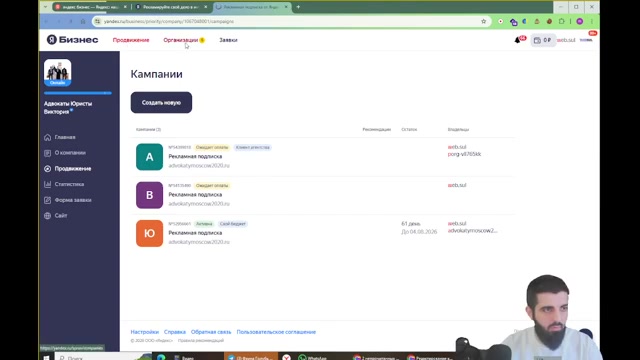Image resolution: width=640 pixels, height=360 pixels.
Task: Click the Ожидает оплаты badge on campaign В
Action: pyautogui.click(x=212, y=186)
